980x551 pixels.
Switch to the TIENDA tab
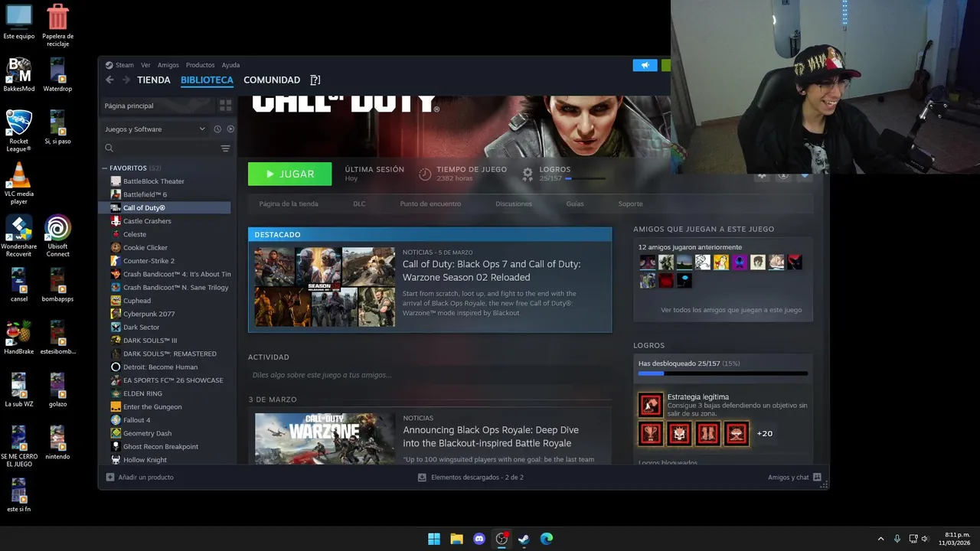[x=154, y=80]
